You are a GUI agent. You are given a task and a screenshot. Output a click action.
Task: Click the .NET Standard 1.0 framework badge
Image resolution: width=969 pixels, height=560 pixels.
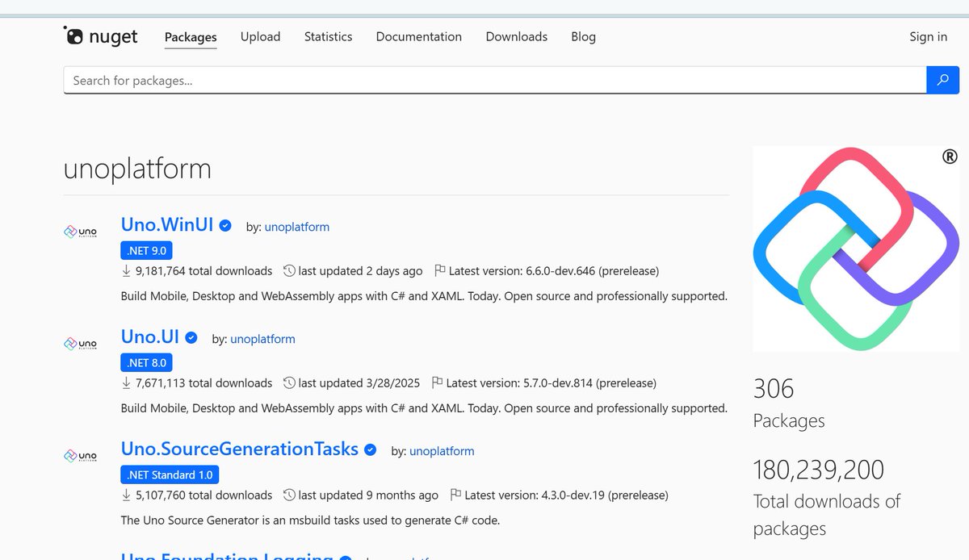[170, 474]
